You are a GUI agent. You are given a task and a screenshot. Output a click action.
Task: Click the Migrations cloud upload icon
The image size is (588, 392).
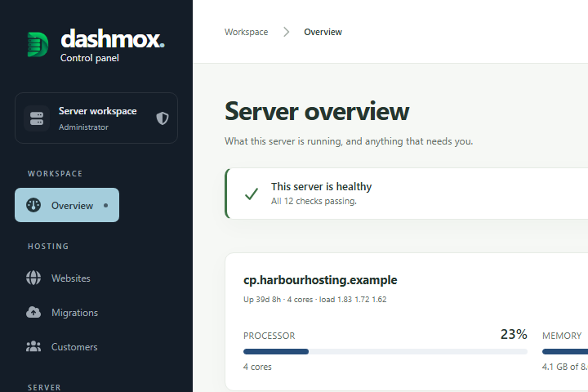[33, 313]
